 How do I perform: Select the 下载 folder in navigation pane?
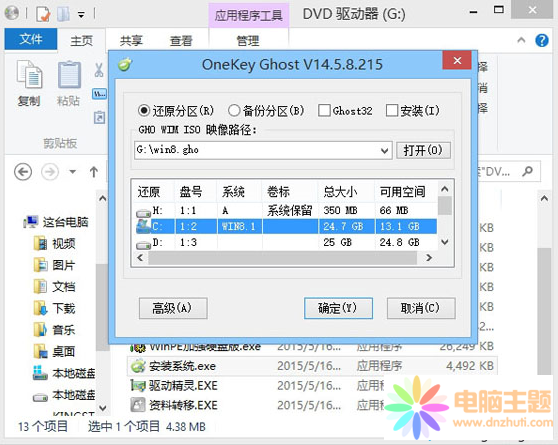(x=55, y=308)
